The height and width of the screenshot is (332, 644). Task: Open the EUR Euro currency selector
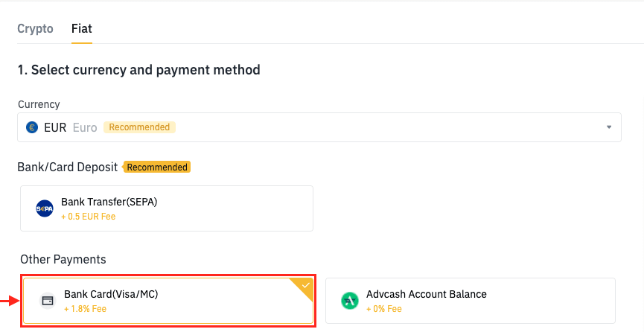click(319, 127)
